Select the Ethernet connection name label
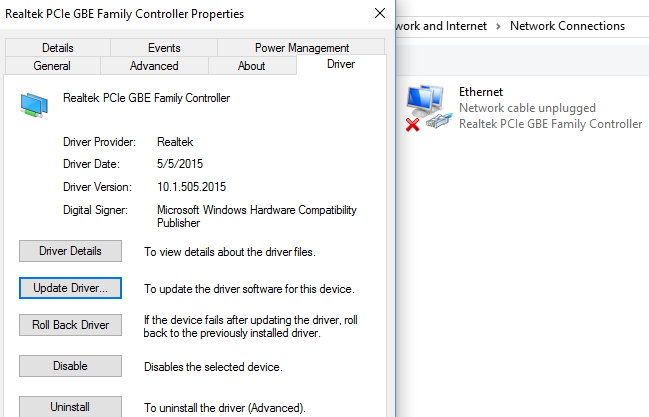 click(x=480, y=92)
